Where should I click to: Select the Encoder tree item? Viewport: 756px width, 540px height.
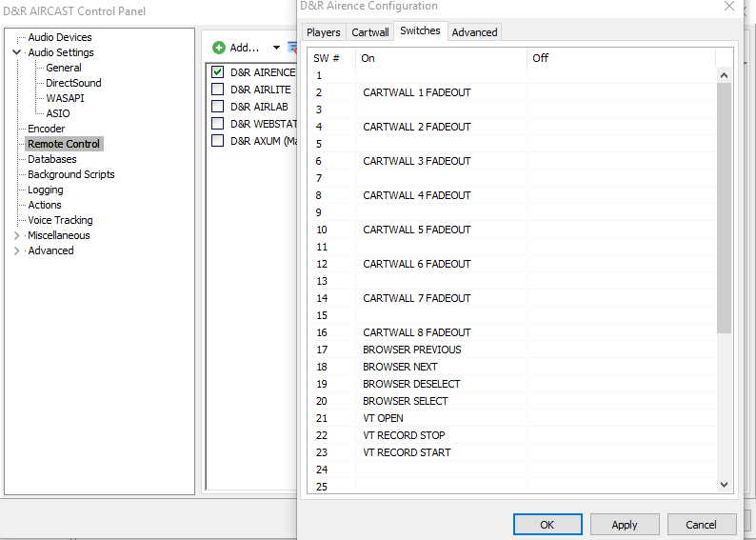coord(46,129)
